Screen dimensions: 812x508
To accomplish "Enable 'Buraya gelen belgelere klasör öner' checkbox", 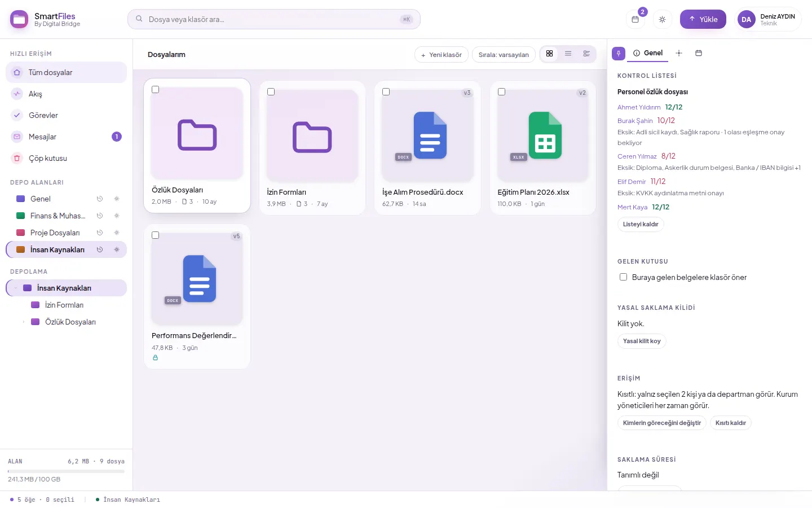I will click(623, 277).
